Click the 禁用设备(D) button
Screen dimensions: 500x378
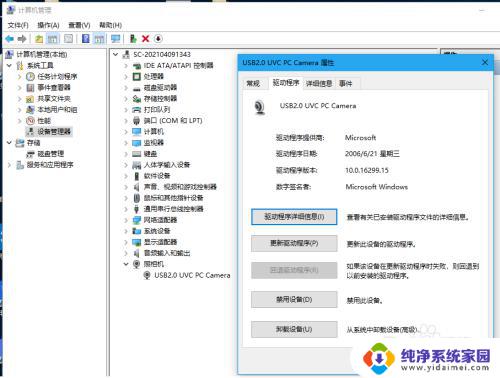click(x=294, y=299)
